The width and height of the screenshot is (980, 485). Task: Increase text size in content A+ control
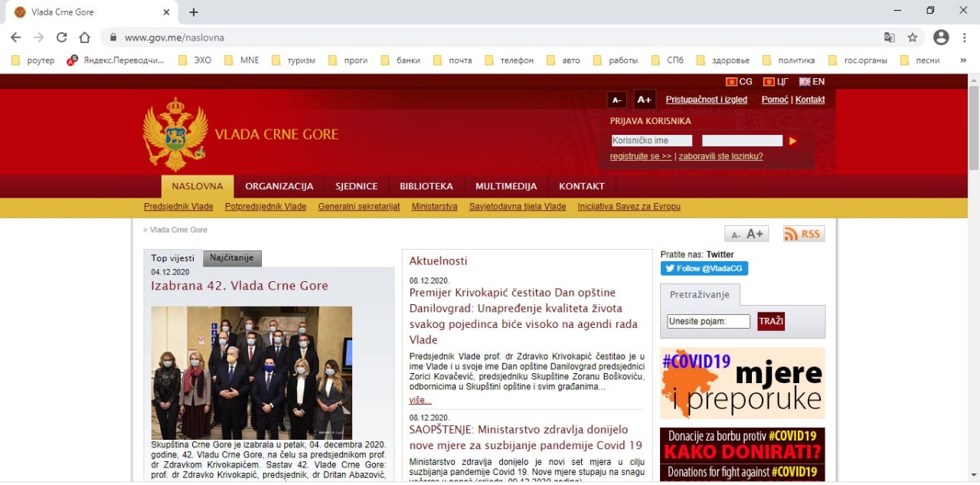pyautogui.click(x=756, y=234)
